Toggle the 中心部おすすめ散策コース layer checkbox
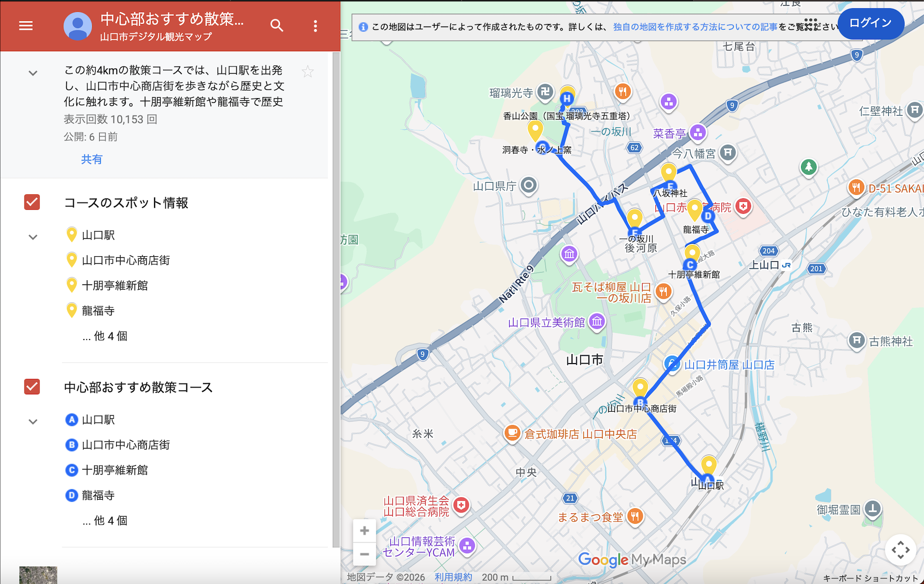 (x=32, y=387)
